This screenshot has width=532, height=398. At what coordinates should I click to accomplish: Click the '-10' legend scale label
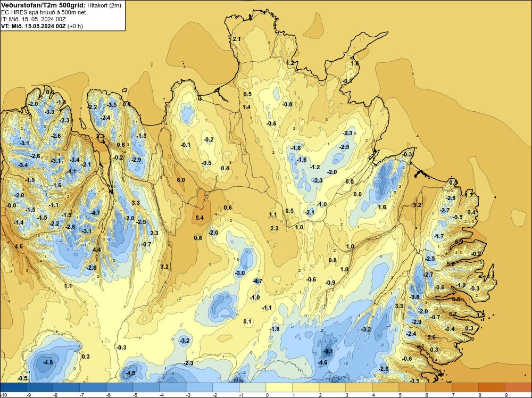pos(3,395)
